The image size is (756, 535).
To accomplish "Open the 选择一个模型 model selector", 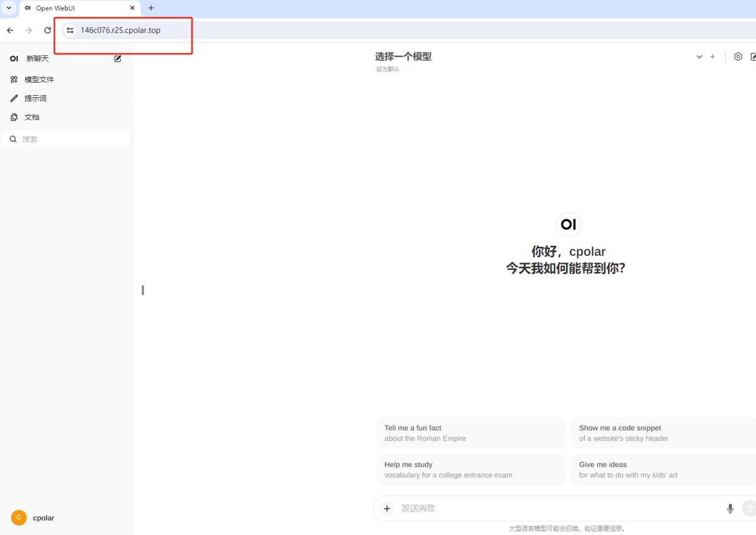I will [x=403, y=57].
